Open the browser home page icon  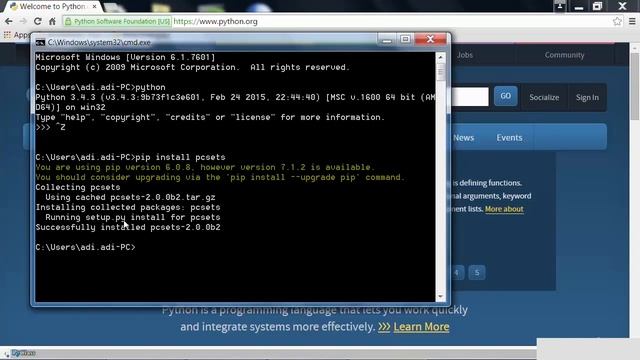52,21
